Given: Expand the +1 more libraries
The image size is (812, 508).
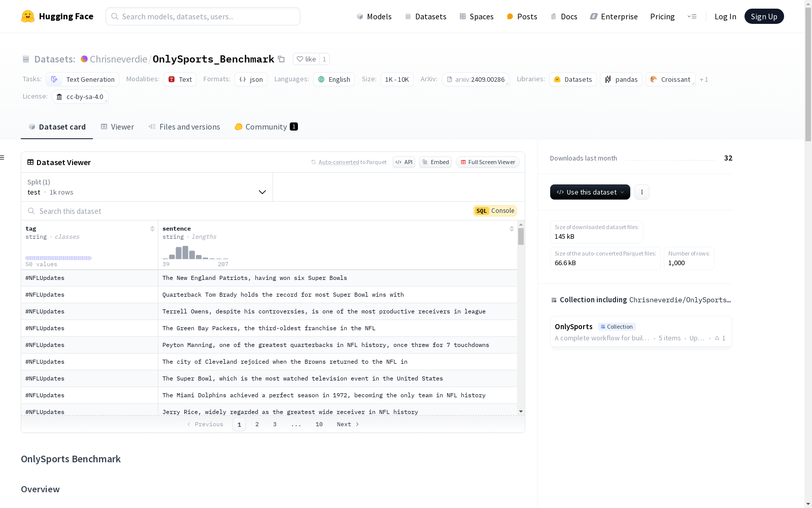Looking at the screenshot, I should coord(704,79).
